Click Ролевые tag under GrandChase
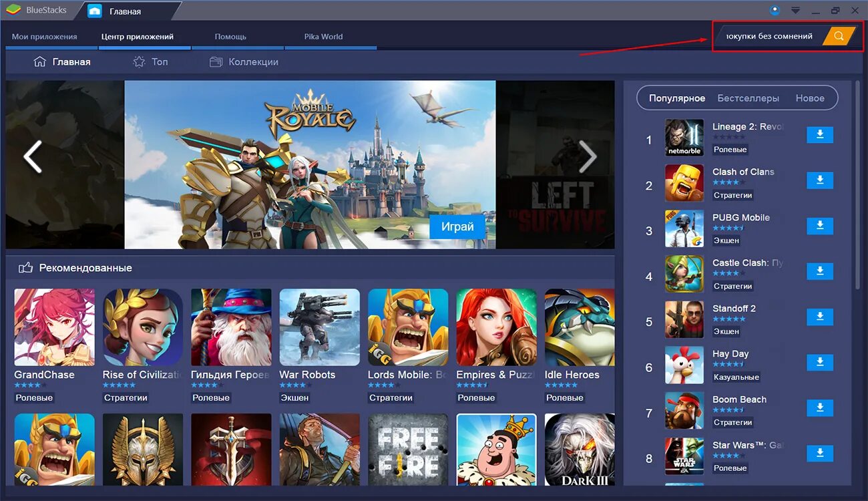The height and width of the screenshot is (501, 868). 34,397
